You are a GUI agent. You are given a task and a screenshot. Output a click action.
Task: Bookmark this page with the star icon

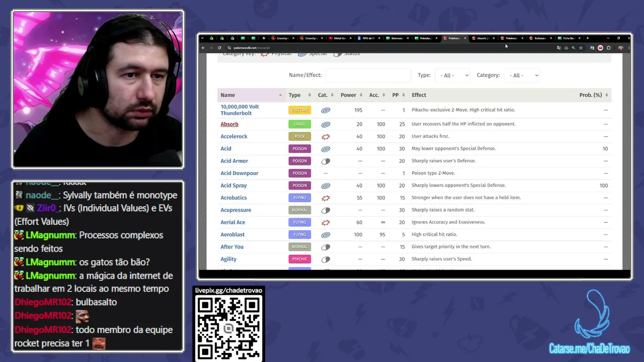point(581,48)
